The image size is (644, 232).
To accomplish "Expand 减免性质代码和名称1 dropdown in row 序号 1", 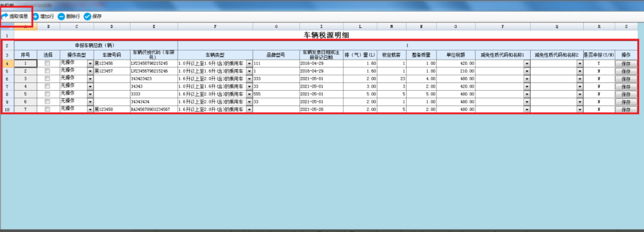I will [527, 64].
